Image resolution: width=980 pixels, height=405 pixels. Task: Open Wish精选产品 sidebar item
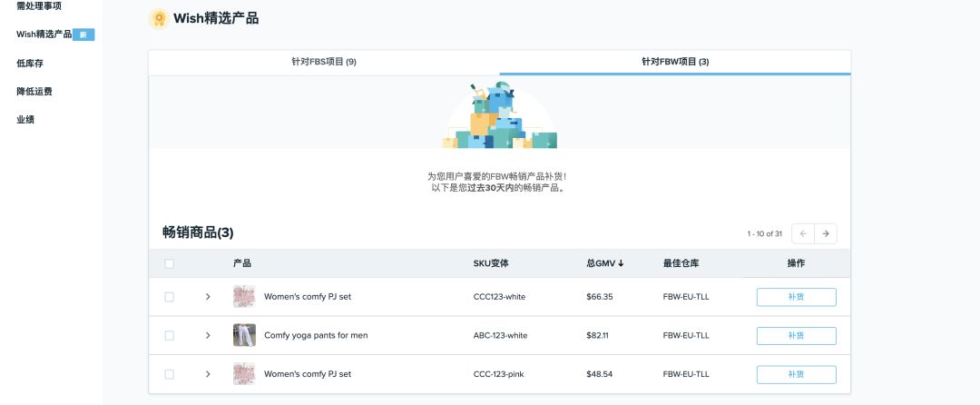pos(44,35)
